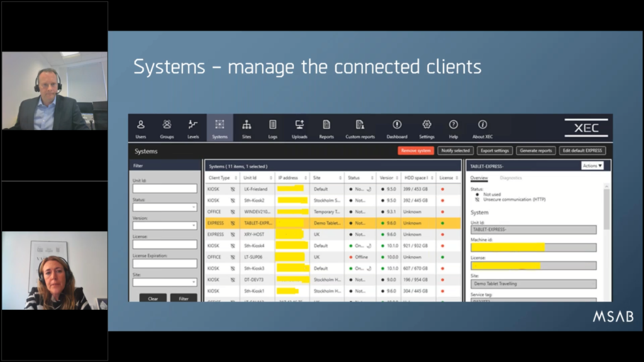Image resolution: width=644 pixels, height=362 pixels.
Task: Click the unsecure icon in the LT-SUP06 row
Action: pos(233,257)
